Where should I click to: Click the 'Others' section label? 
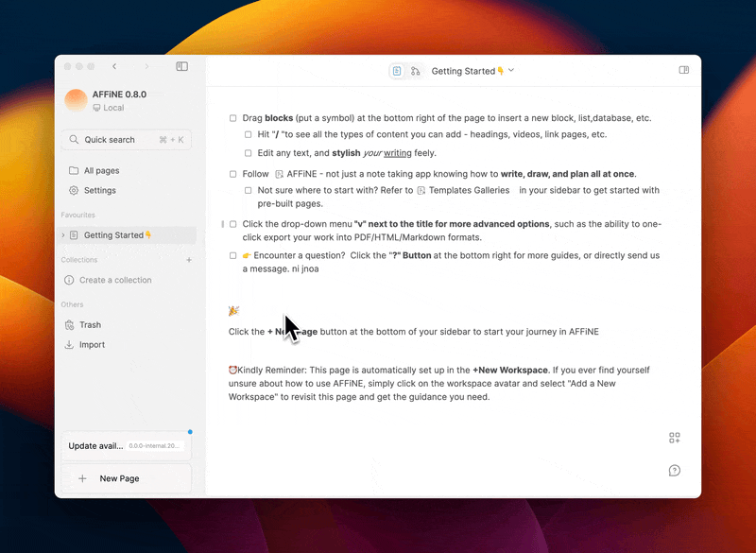tap(72, 304)
